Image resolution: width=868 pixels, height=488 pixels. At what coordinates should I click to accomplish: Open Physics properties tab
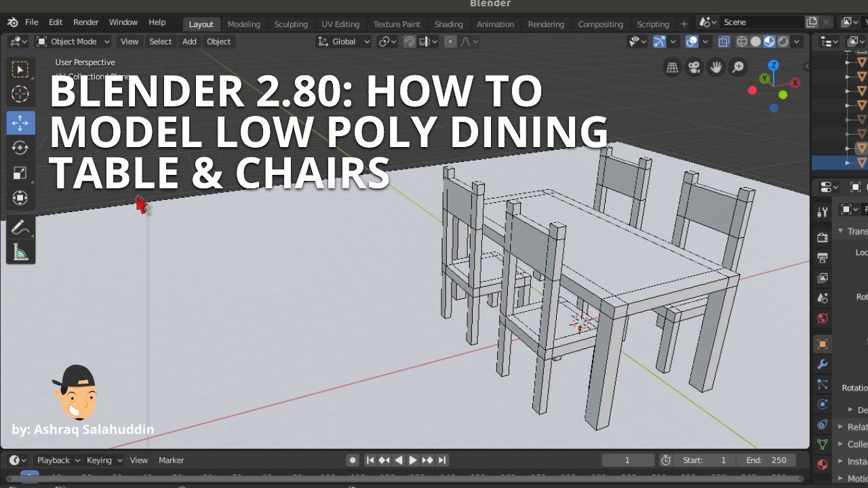[x=822, y=405]
